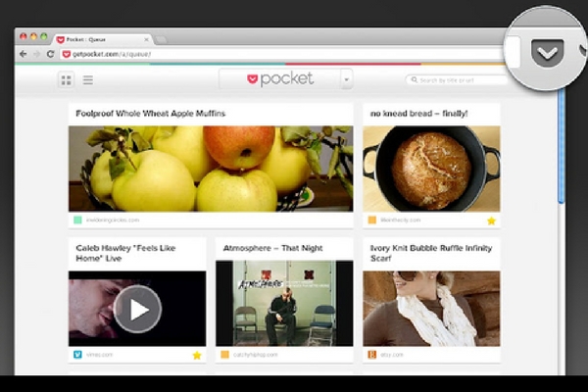The image size is (588, 392).
Task: Click the etsy.com source text
Action: tap(391, 355)
